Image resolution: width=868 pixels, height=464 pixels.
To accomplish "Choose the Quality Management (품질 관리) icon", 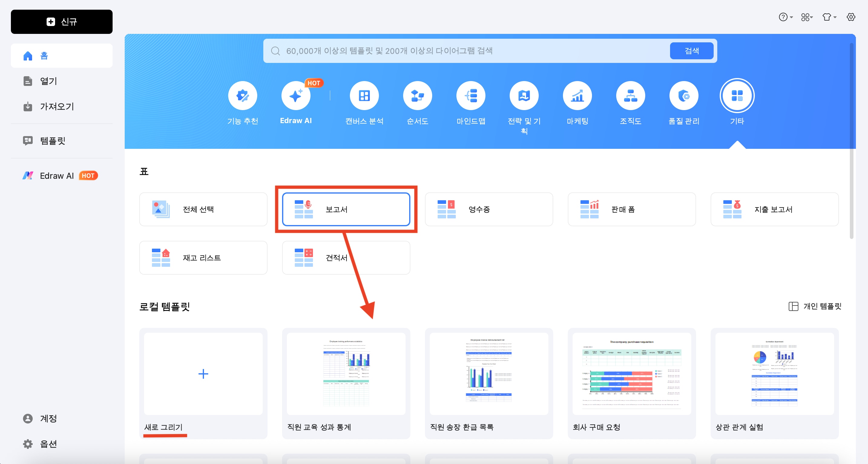I will [684, 96].
